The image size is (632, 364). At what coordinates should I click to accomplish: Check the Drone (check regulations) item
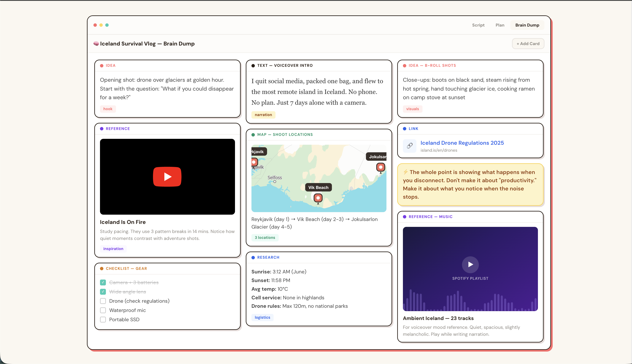click(103, 301)
